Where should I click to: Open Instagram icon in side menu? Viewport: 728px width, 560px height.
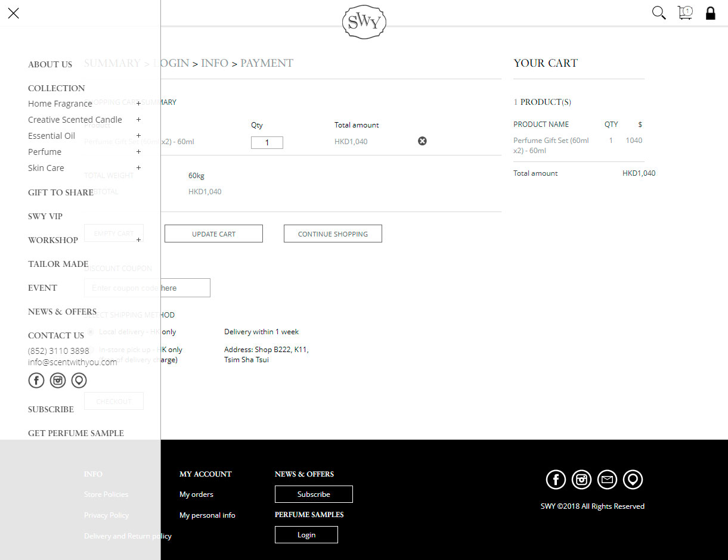pyautogui.click(x=58, y=380)
